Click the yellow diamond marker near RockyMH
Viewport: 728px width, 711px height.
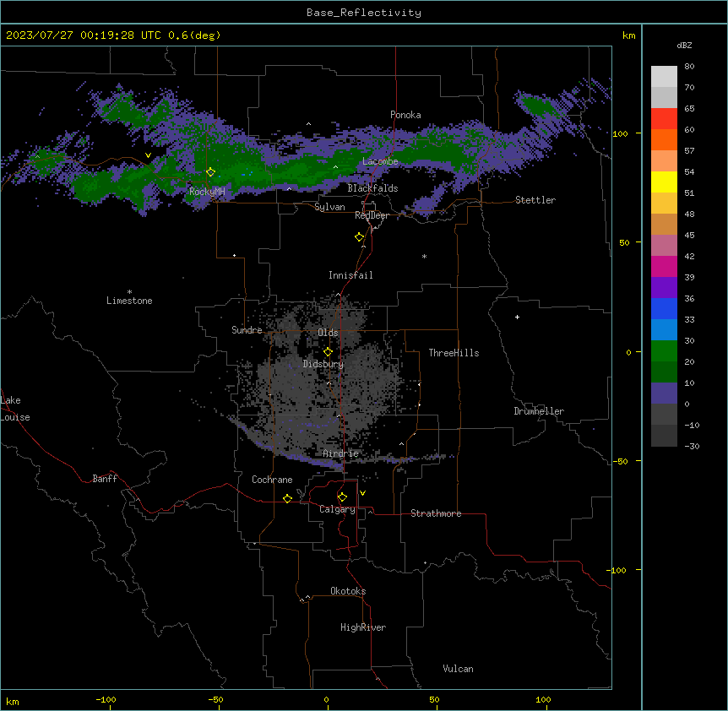(211, 172)
